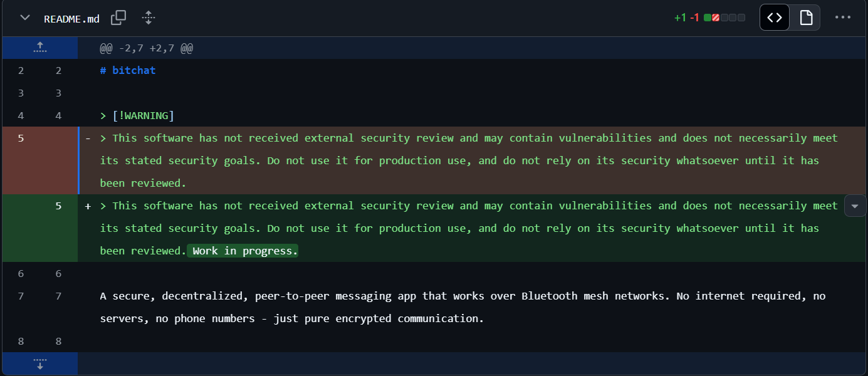868x376 pixels.
Task: Expand the chevron next to README.md
Action: pos(24,18)
